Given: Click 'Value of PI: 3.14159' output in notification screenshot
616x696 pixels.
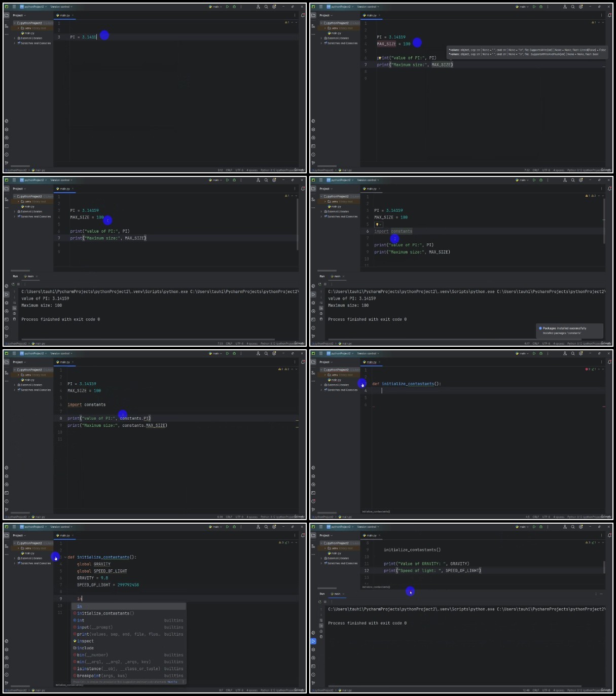Looking at the screenshot, I should 351,299.
